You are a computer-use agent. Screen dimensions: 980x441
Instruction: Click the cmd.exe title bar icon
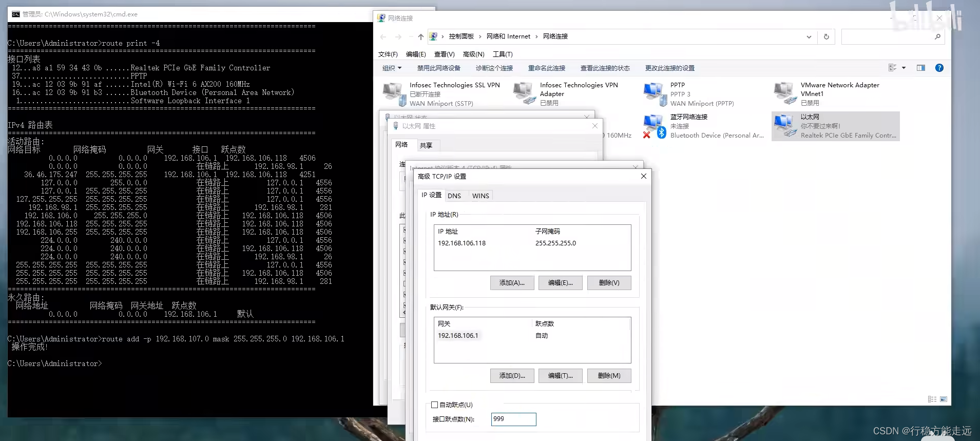tap(15, 14)
